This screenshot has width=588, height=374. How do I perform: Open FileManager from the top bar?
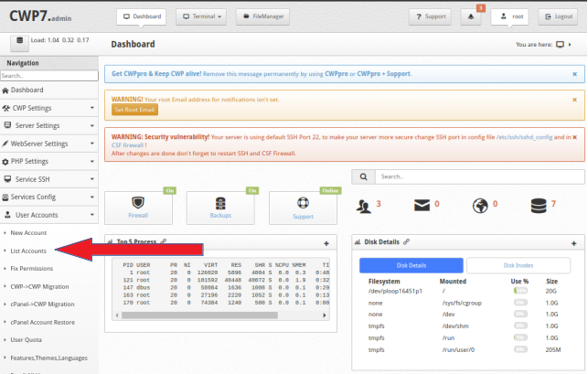tap(262, 16)
